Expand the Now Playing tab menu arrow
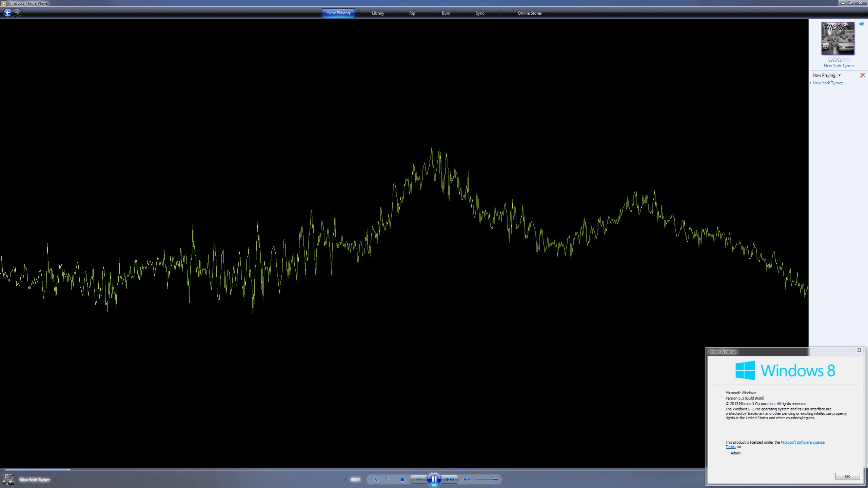Image resolution: width=868 pixels, height=488 pixels. (338, 17)
